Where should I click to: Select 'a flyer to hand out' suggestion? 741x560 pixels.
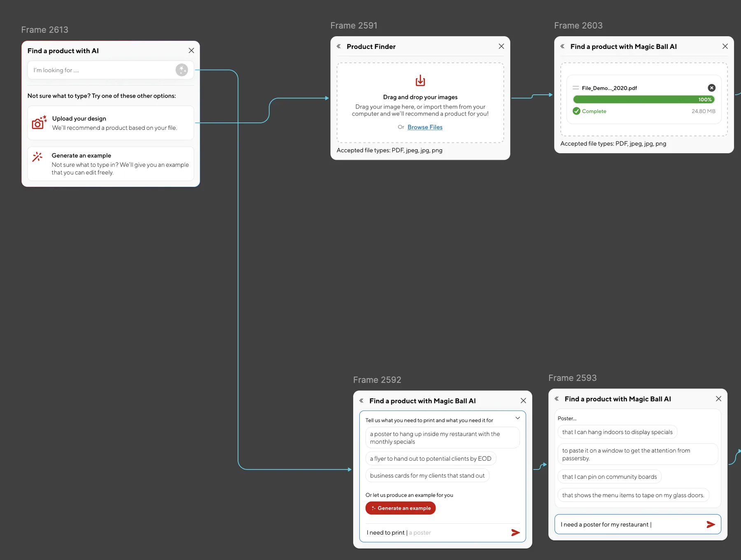click(x=431, y=459)
